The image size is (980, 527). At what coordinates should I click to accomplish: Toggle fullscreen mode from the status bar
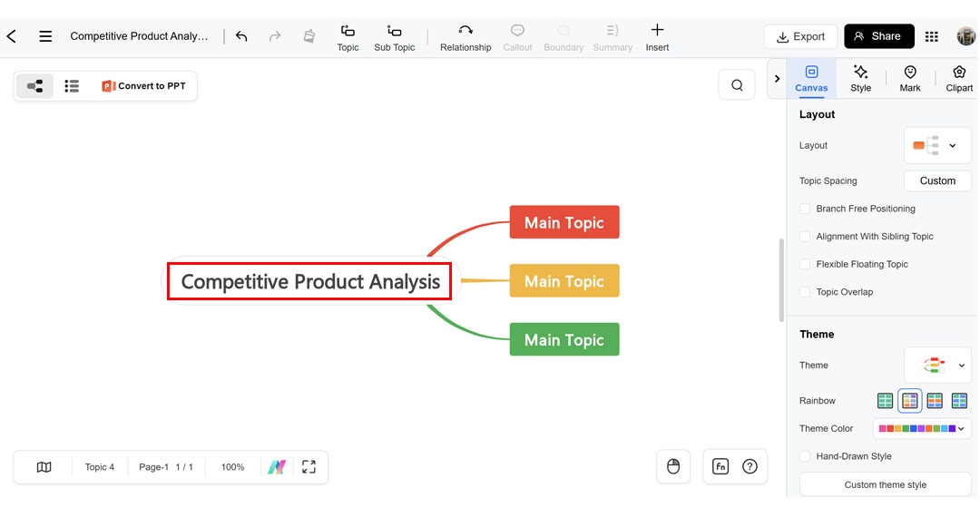pyautogui.click(x=309, y=466)
